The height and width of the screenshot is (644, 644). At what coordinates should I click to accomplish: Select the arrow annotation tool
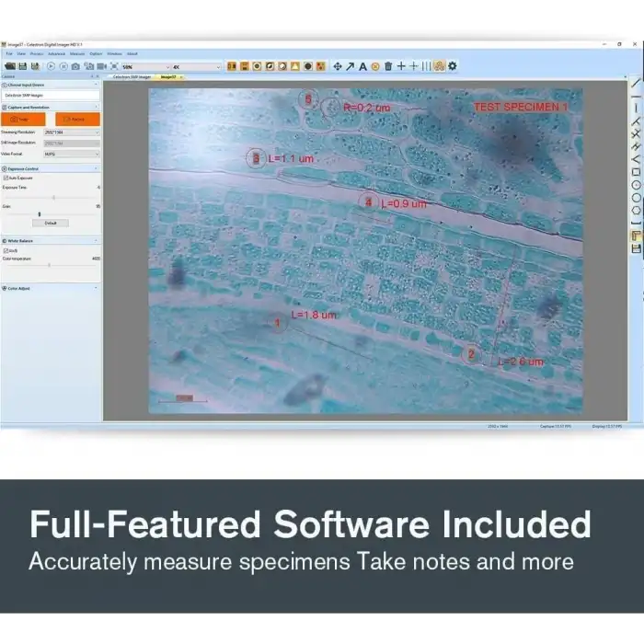pyautogui.click(x=350, y=66)
